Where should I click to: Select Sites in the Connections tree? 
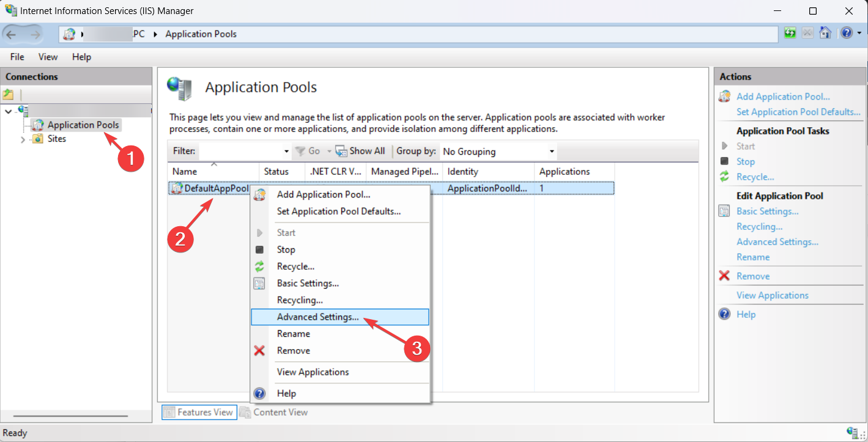coord(57,139)
